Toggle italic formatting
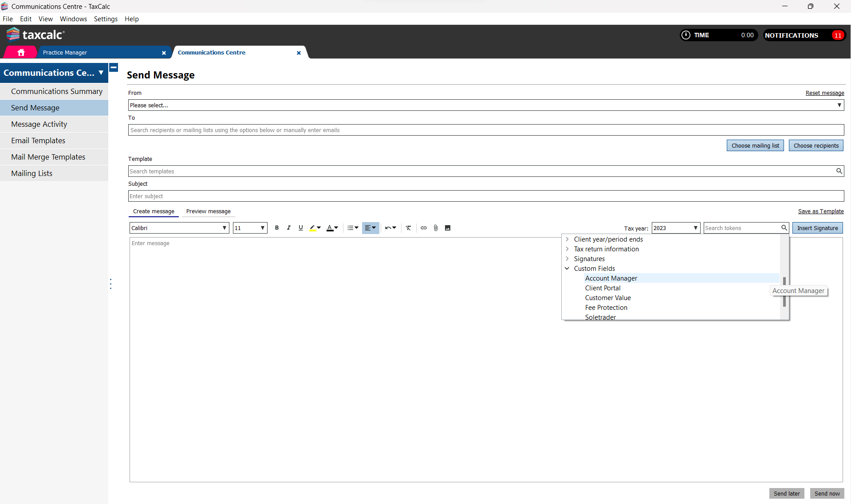Screen dimensions: 851x504 (x=289, y=228)
